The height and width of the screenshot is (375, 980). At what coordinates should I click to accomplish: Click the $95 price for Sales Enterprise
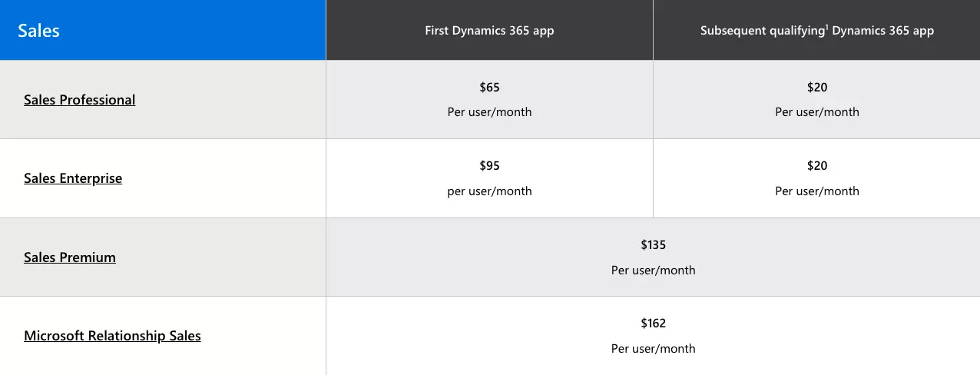[489, 166]
